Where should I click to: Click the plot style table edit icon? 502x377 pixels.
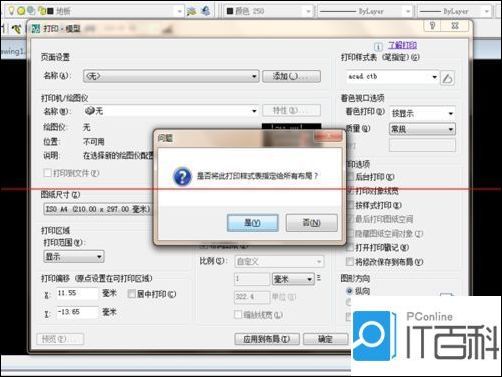coord(447,79)
